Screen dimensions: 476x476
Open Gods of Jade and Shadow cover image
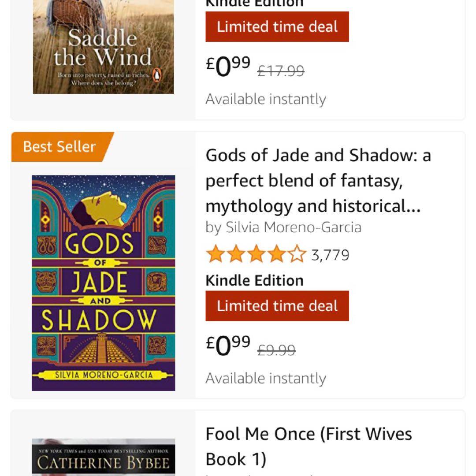(103, 283)
